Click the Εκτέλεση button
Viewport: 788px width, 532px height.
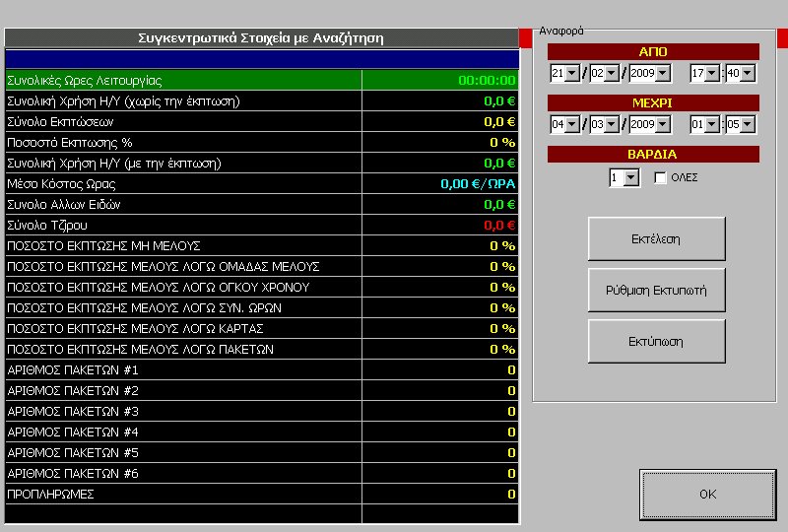pyautogui.click(x=656, y=239)
